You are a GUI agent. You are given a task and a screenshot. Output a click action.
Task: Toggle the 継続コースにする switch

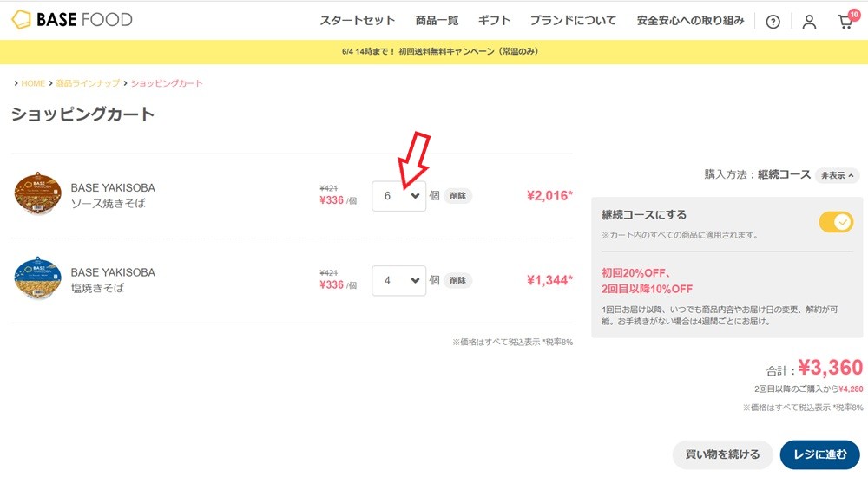[x=836, y=222]
